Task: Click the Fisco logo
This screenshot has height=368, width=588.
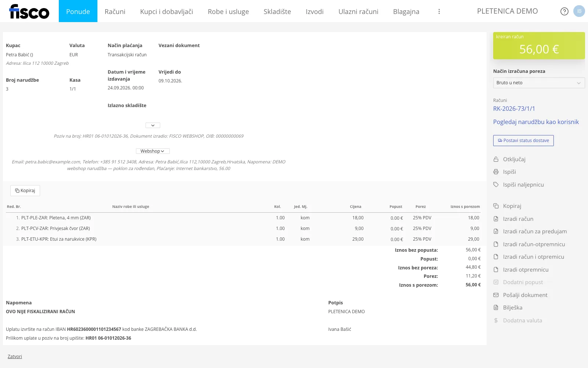Action: point(29,11)
